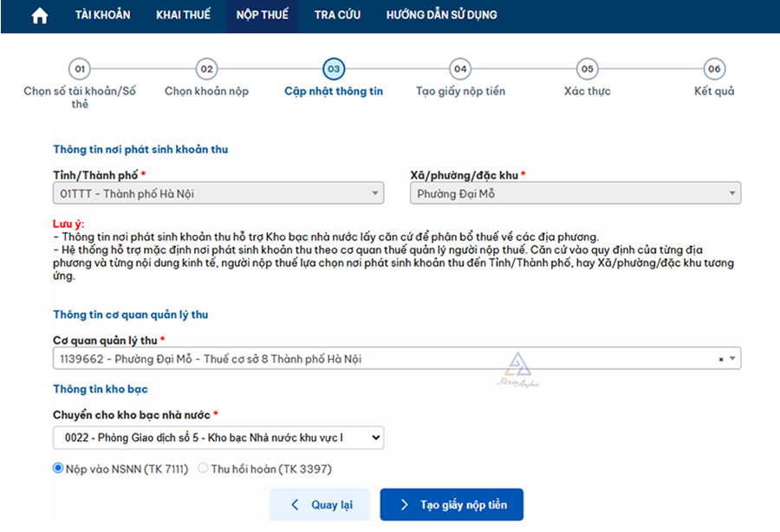Open the KHAI THUẾ menu
This screenshot has height=532, width=780.
coord(183,16)
